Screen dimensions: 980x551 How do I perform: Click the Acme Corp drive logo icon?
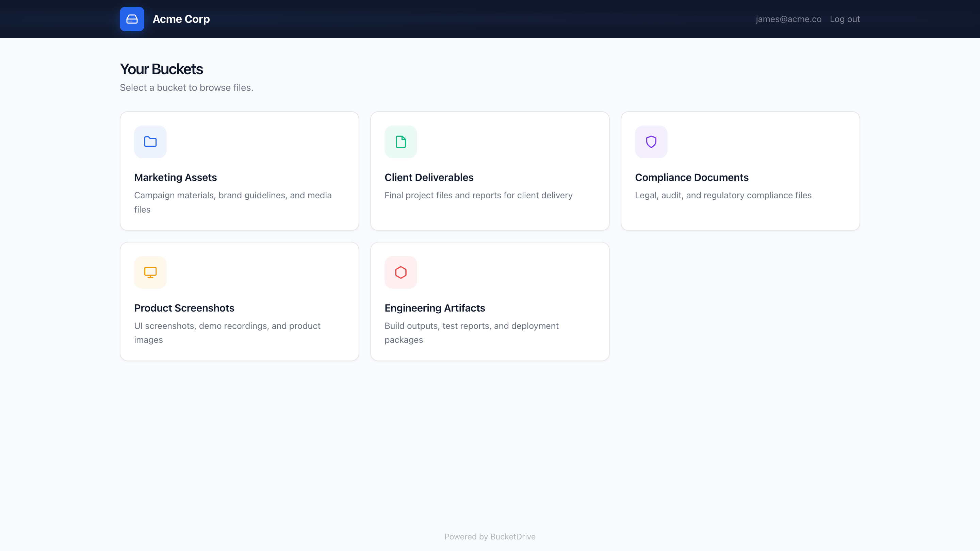(132, 19)
